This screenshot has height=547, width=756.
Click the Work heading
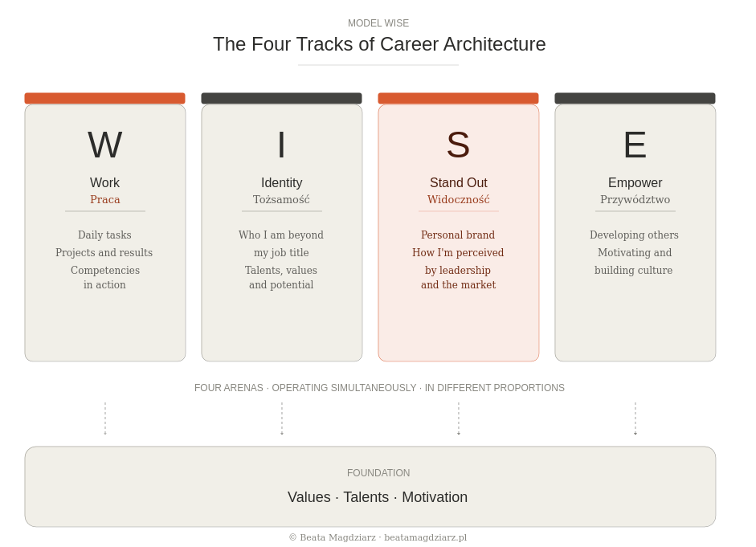104,182
